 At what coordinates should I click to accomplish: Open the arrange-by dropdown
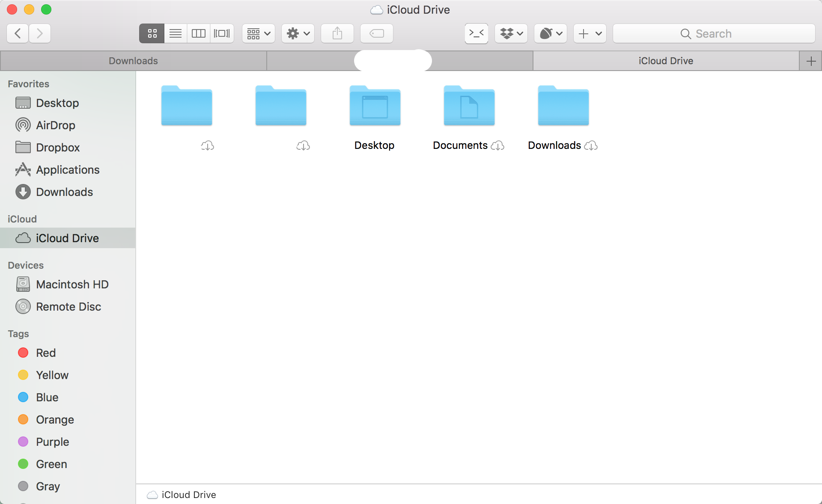259,33
